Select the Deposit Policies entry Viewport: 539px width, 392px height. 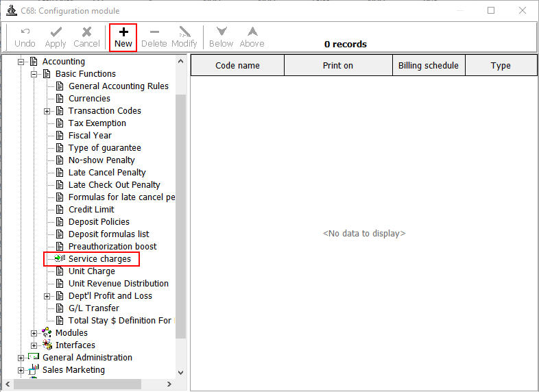point(99,222)
